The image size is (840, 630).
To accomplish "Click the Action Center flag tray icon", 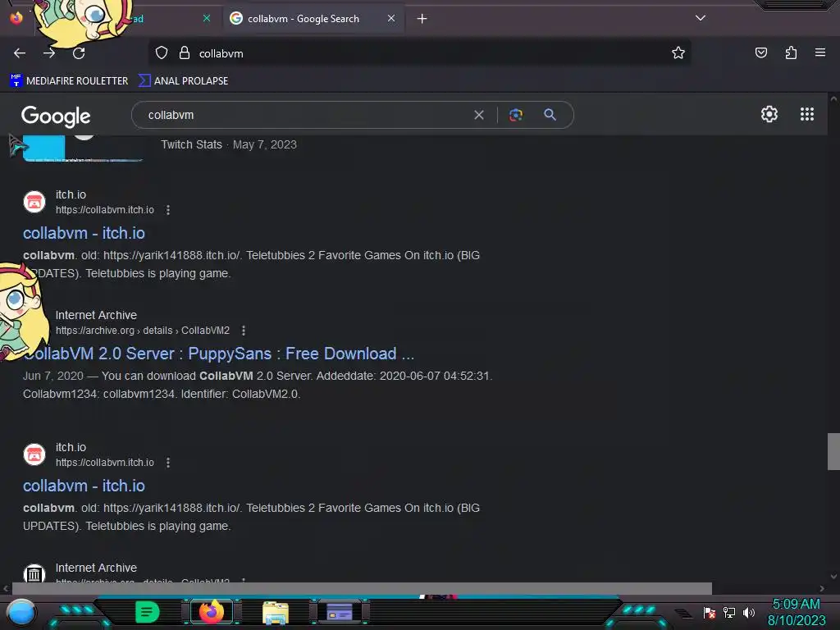I will pyautogui.click(x=710, y=612).
